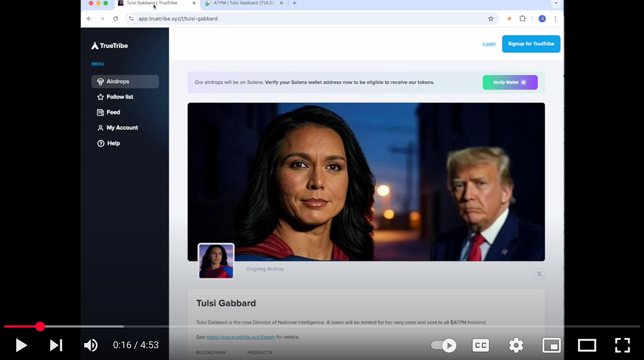Go forward in the browser
Viewport: 644px width, 360px height.
103,18
